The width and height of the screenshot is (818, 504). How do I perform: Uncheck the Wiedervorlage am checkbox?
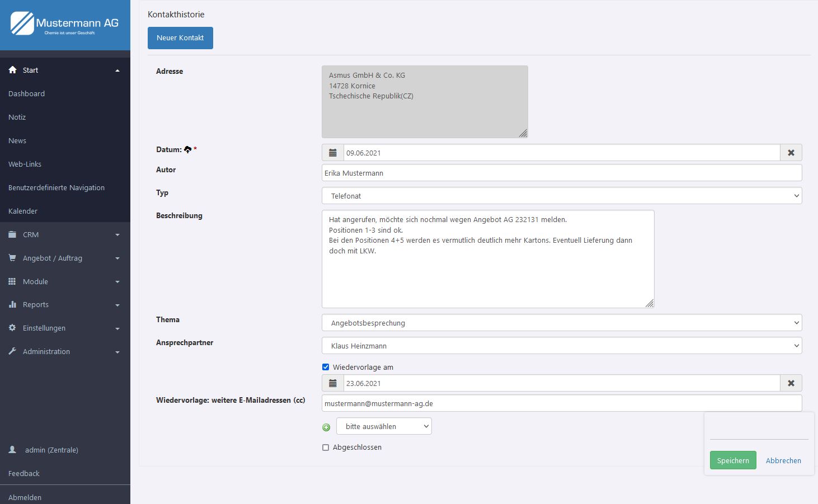[x=326, y=367]
